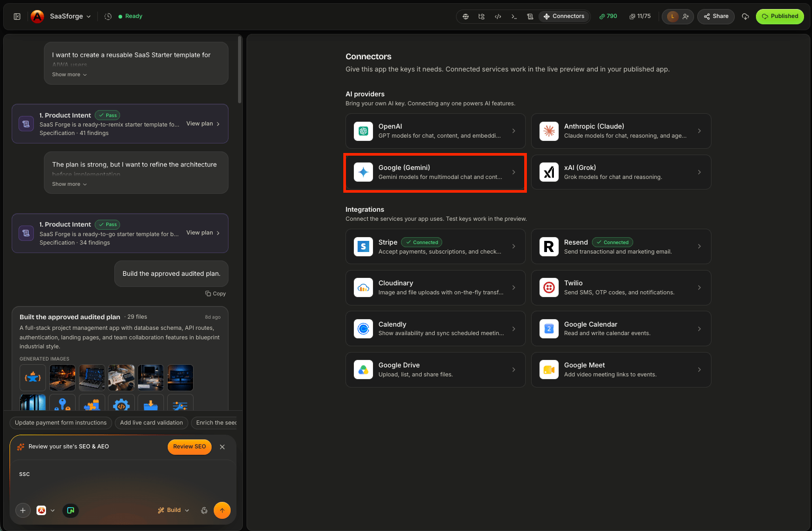View plan for the 34 findings specification
Image resolution: width=812 pixels, height=531 pixels.
tap(203, 233)
